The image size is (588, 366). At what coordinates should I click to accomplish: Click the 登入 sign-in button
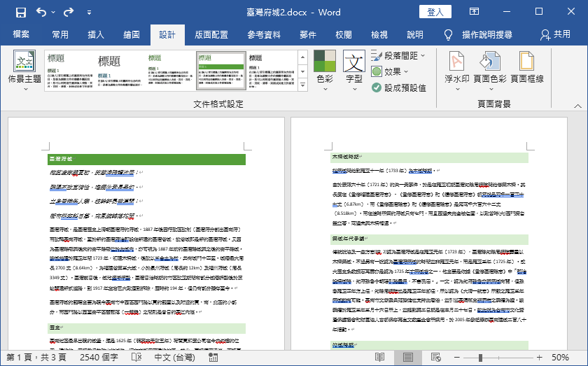[x=435, y=12]
